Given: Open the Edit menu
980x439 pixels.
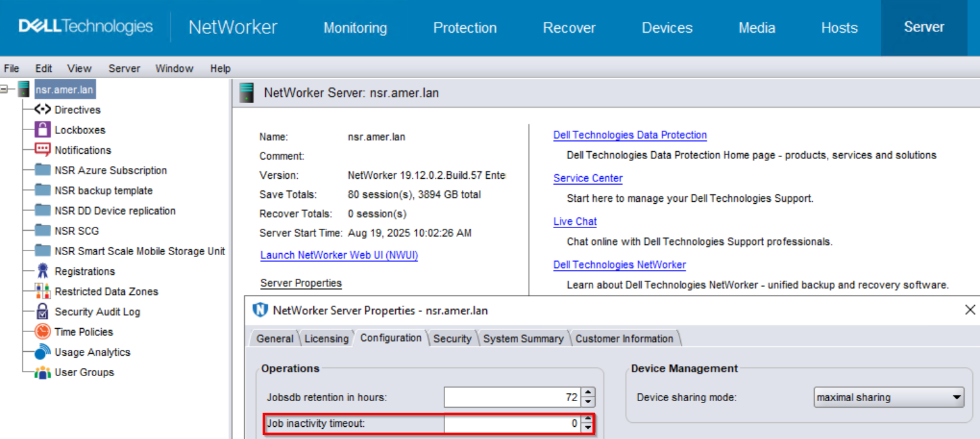Looking at the screenshot, I should click(x=44, y=69).
